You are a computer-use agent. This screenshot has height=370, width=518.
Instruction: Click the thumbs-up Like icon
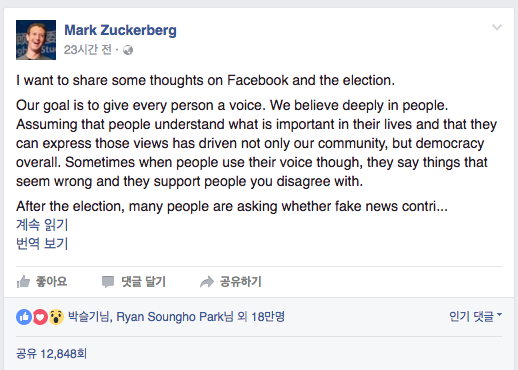click(x=23, y=282)
